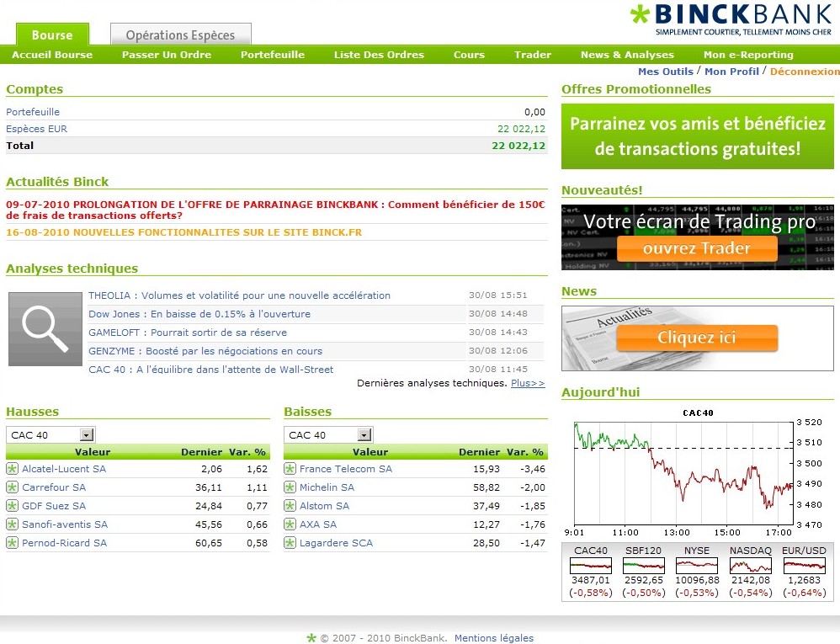The image size is (840, 644).
Task: Click the EUR/USD value 1,2683
Action: (804, 580)
